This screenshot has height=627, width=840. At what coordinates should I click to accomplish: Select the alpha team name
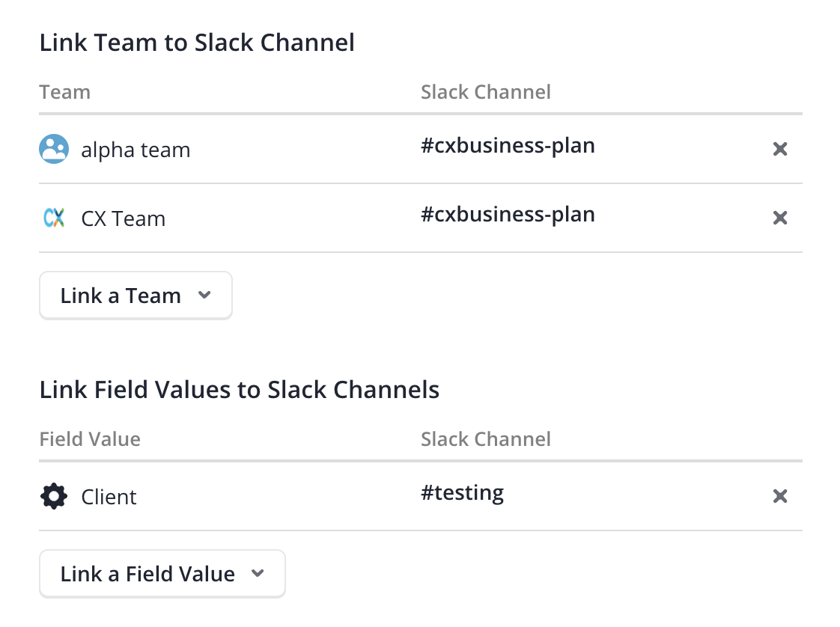[136, 150]
